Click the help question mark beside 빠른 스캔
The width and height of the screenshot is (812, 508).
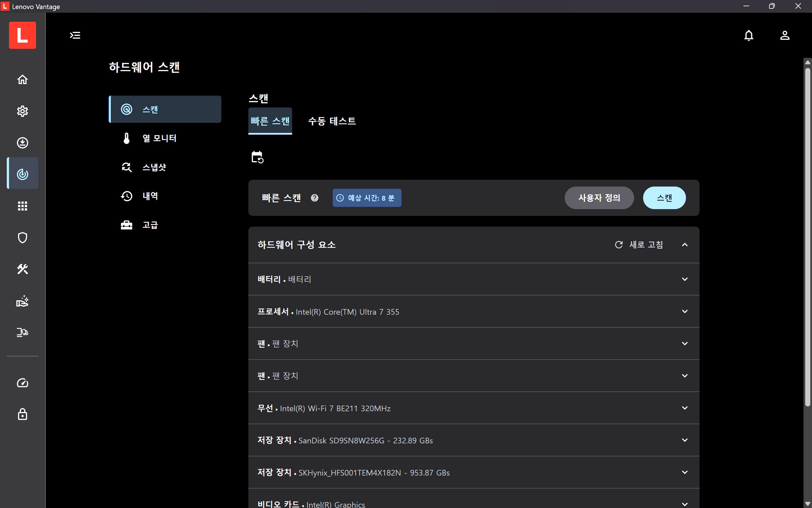(x=315, y=198)
